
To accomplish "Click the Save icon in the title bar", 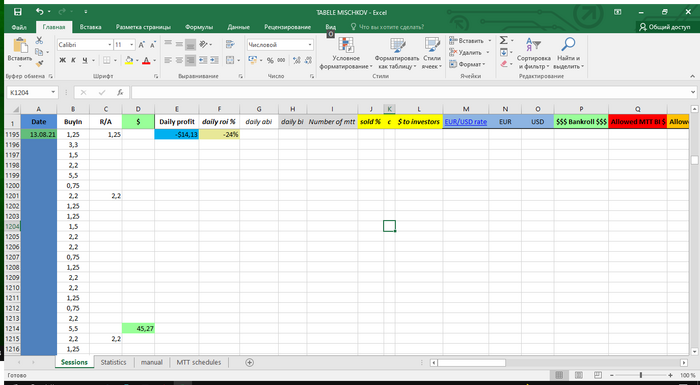I will 17,12.
